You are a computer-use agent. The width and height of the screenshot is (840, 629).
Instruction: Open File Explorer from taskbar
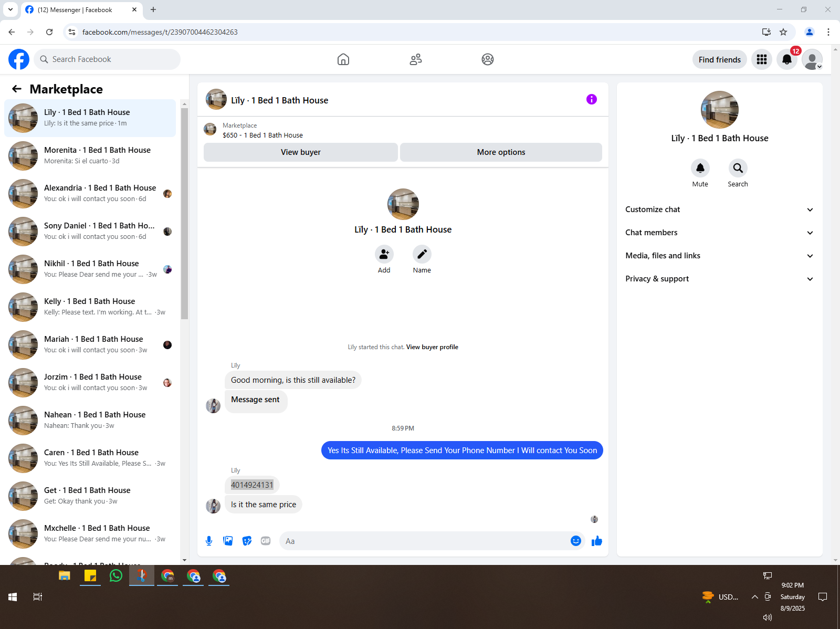click(65, 576)
